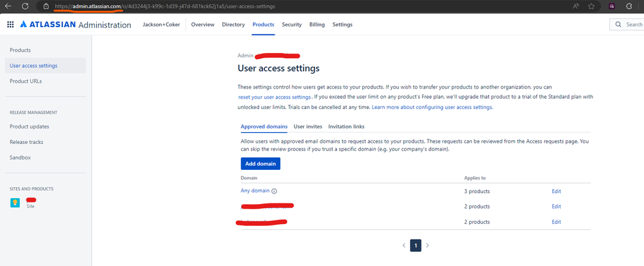Click the Search field

(x=627, y=25)
